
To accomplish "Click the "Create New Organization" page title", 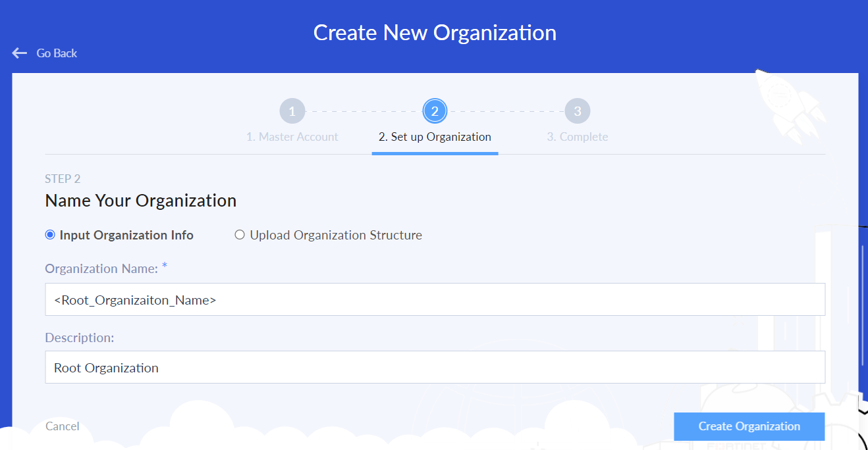I will point(435,32).
